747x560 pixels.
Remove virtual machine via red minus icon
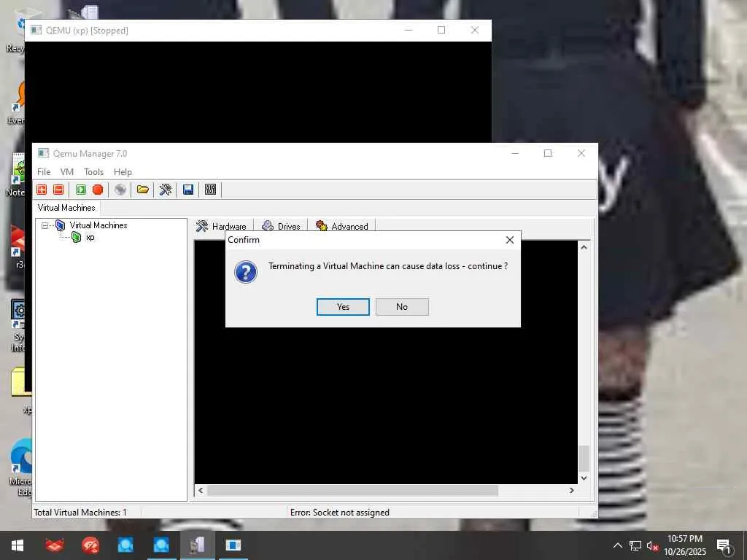coord(58,190)
